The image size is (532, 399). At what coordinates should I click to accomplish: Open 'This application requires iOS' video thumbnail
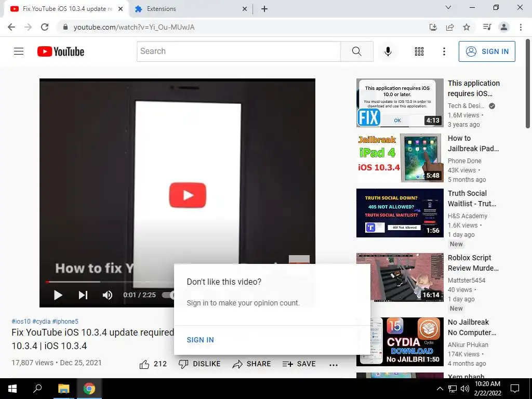[x=400, y=103]
